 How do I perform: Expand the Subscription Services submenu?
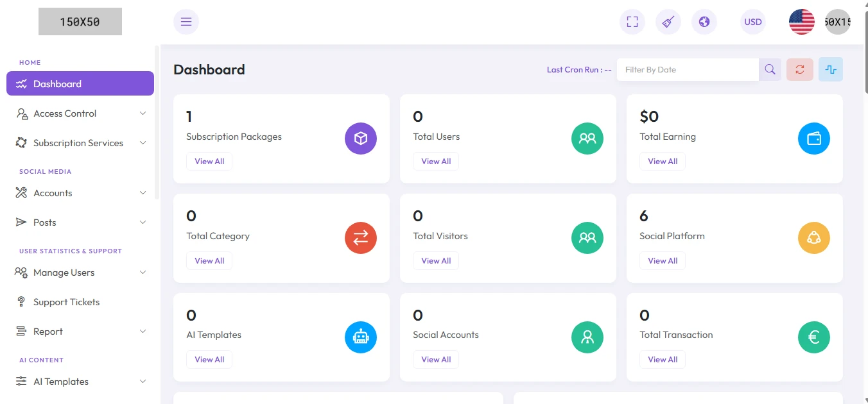pyautogui.click(x=80, y=143)
